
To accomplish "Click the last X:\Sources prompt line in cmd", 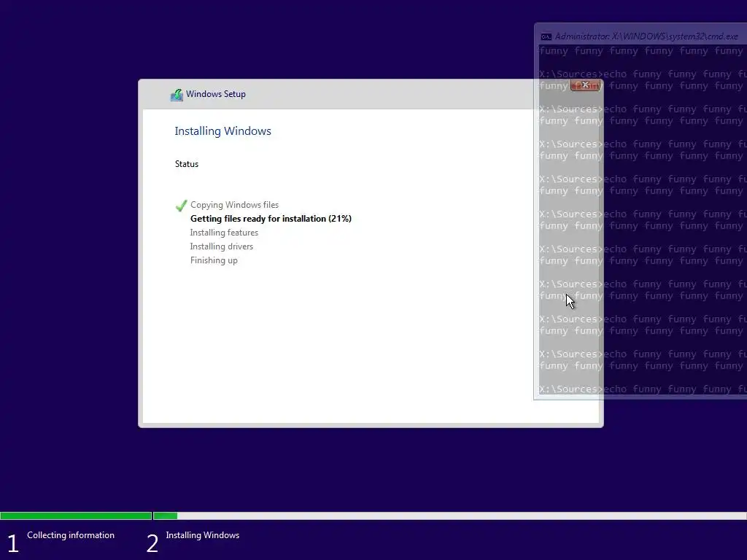I will (x=643, y=389).
